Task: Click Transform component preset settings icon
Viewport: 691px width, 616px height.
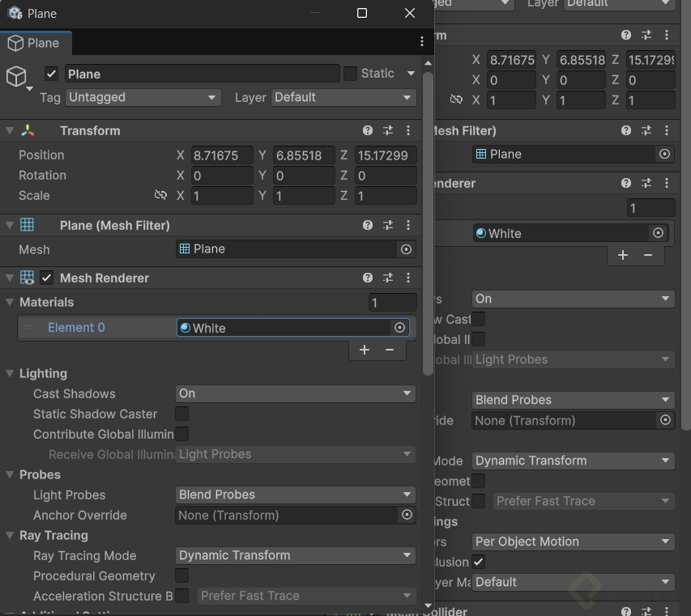Action: [388, 131]
